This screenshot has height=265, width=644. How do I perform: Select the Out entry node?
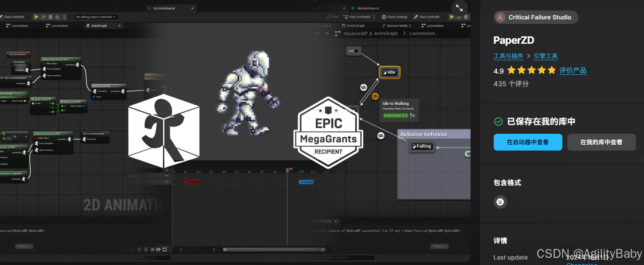pos(354,51)
